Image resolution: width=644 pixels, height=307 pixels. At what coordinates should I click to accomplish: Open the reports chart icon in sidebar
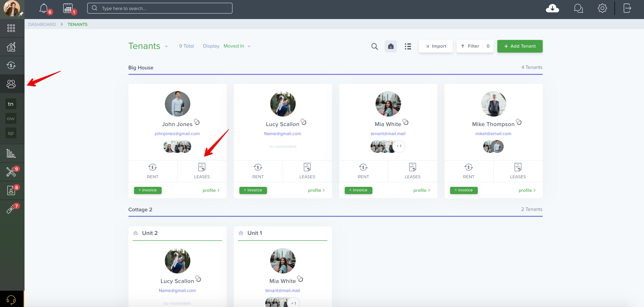pyautogui.click(x=11, y=153)
